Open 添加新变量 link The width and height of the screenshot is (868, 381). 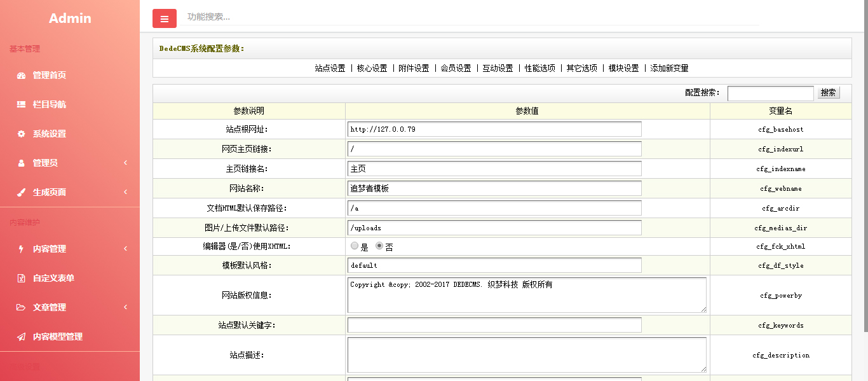669,68
